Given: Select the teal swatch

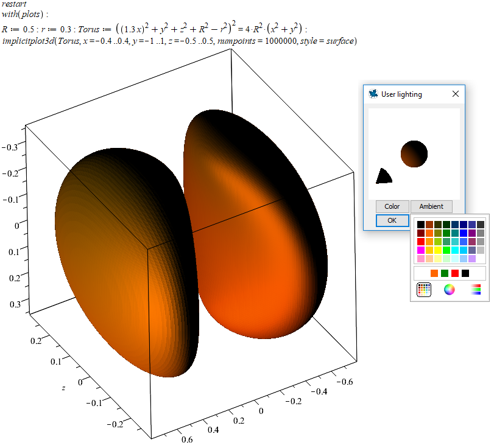Looking at the screenshot, I should 455,233.
